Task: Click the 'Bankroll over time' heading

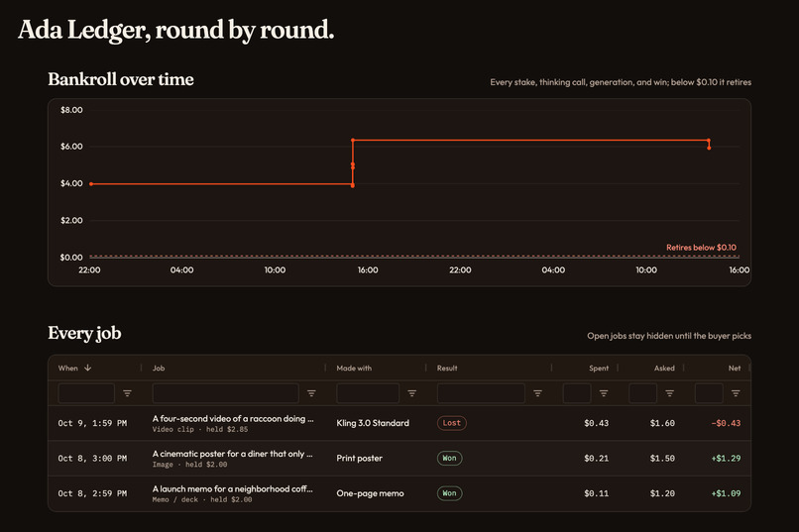Action: (121, 79)
